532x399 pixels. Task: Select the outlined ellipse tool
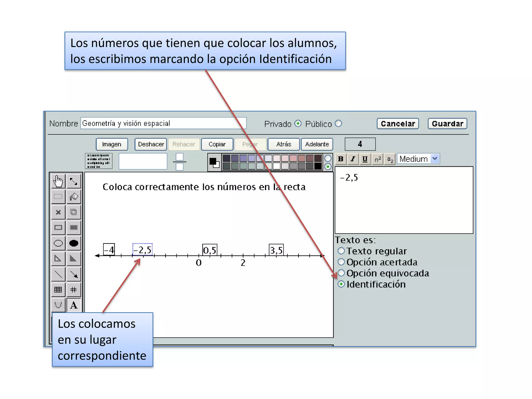58,243
